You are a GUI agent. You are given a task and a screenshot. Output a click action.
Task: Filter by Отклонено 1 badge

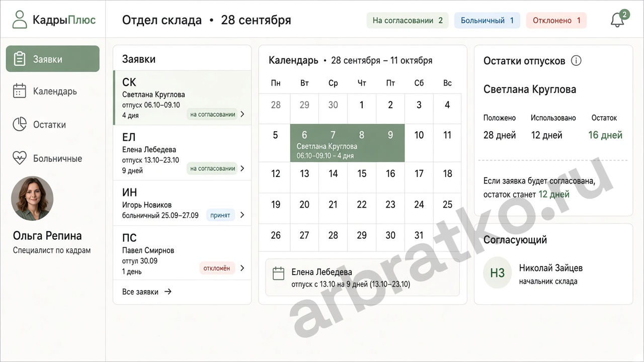[x=556, y=21]
